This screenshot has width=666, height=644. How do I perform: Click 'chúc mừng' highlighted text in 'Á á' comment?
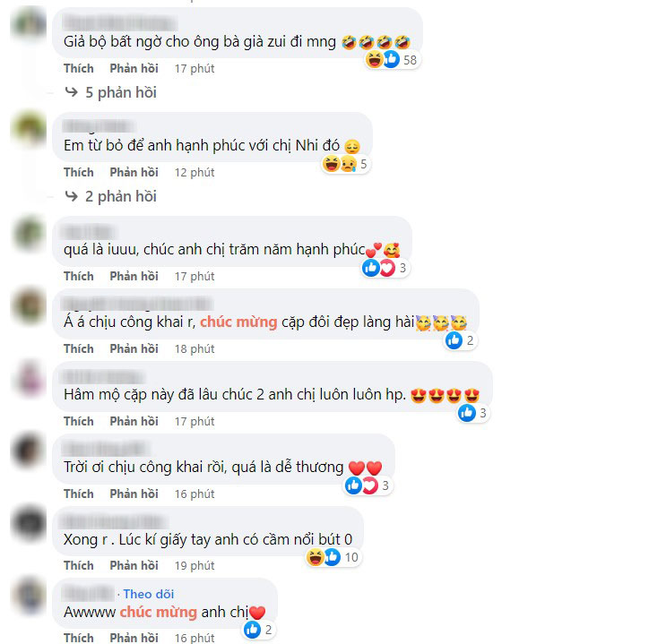[x=238, y=322]
